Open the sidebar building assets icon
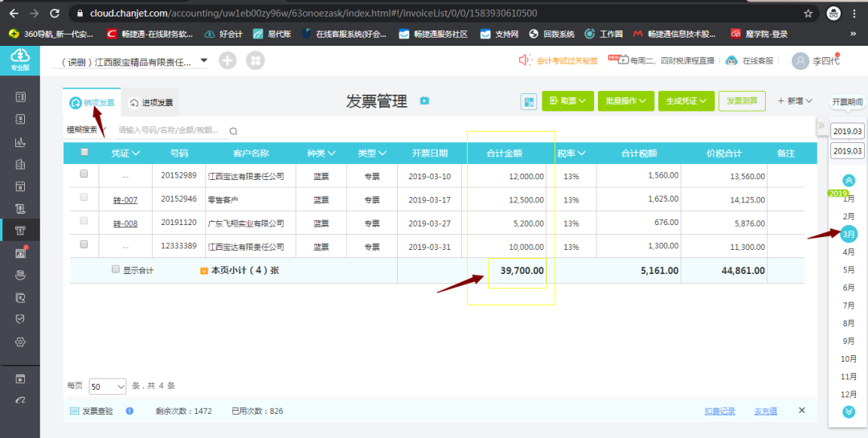Screen dimensions: 868x438 pos(20,164)
